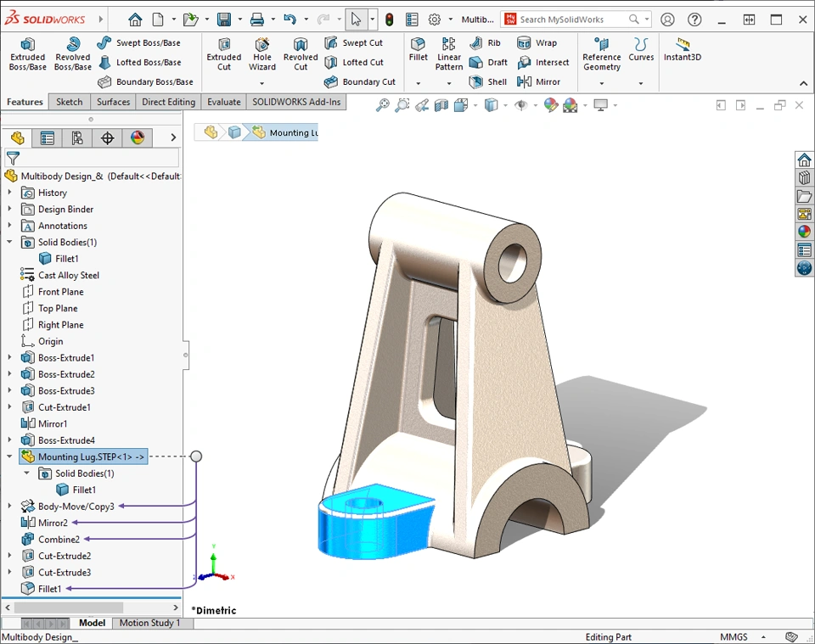The width and height of the screenshot is (815, 644).
Task: Open the DisplayManager tab icon
Action: 138,138
